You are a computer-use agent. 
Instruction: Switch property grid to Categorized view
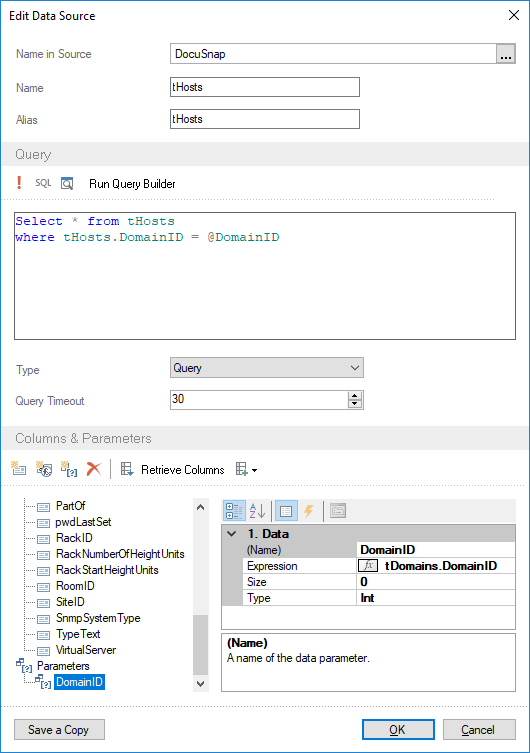tap(234, 511)
